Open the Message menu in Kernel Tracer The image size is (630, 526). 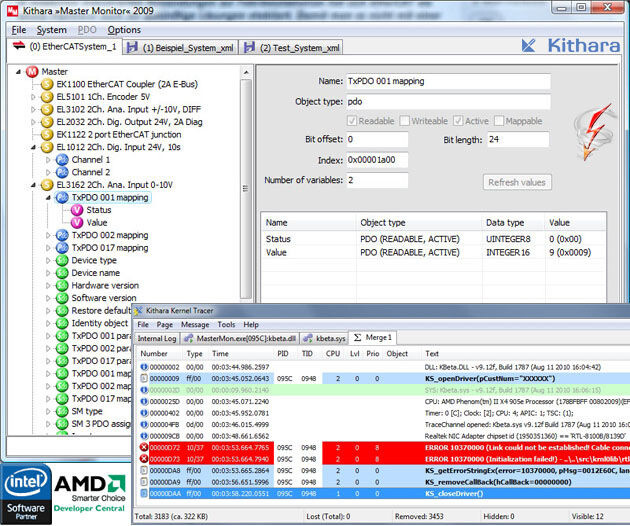pyautogui.click(x=195, y=325)
